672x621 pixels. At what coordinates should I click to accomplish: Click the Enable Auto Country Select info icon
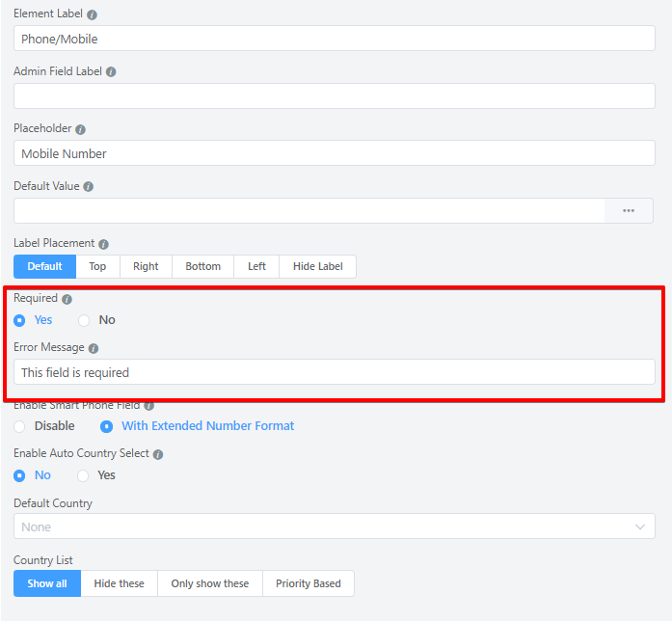click(x=158, y=454)
